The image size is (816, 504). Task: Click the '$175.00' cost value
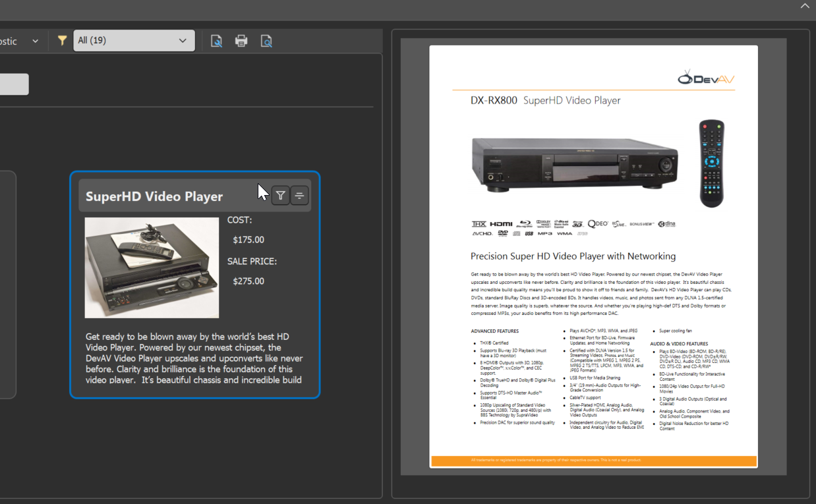(248, 240)
